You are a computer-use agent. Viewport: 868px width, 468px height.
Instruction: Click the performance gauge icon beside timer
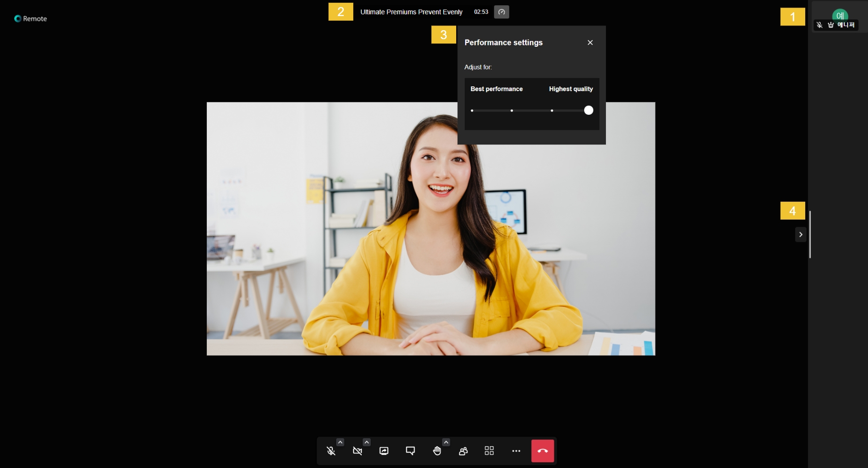tap(502, 12)
